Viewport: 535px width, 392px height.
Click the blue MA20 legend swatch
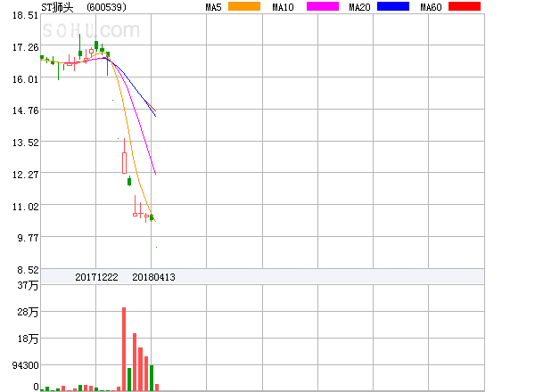(393, 6)
